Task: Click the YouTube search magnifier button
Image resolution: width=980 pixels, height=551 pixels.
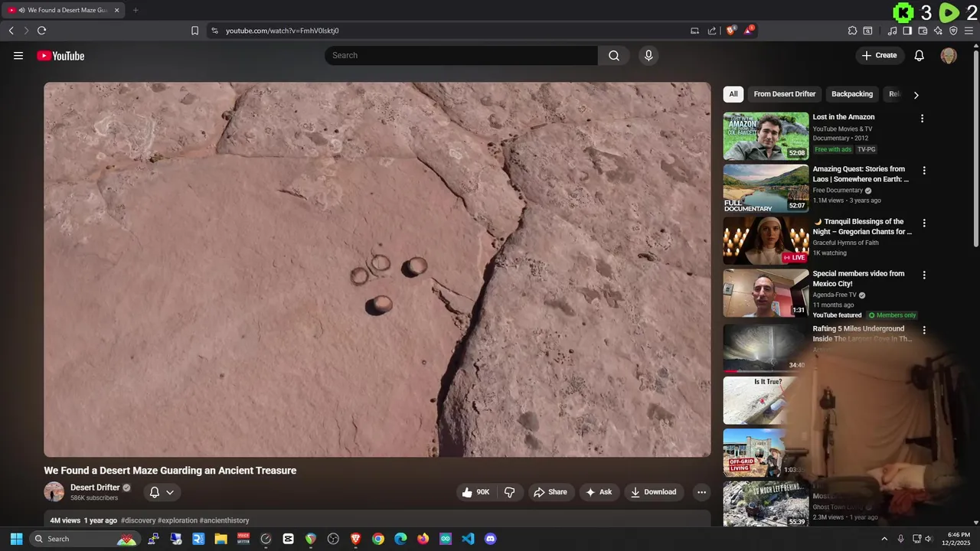Action: 614,55
